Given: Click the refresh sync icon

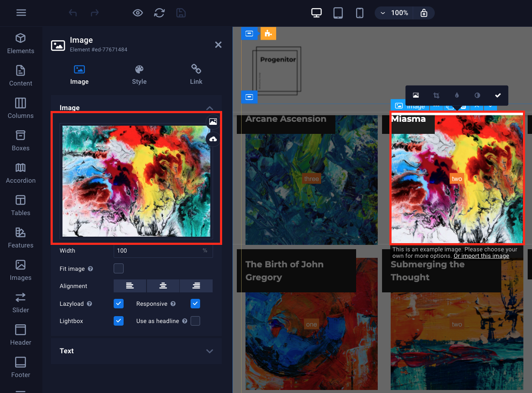Looking at the screenshot, I should pos(159,13).
